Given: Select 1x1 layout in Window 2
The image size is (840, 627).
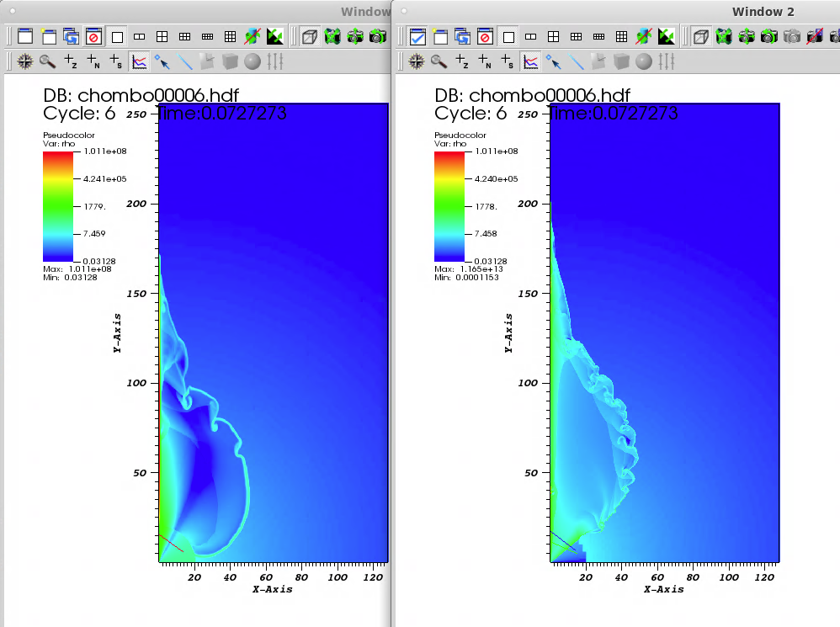Looking at the screenshot, I should coord(508,36).
